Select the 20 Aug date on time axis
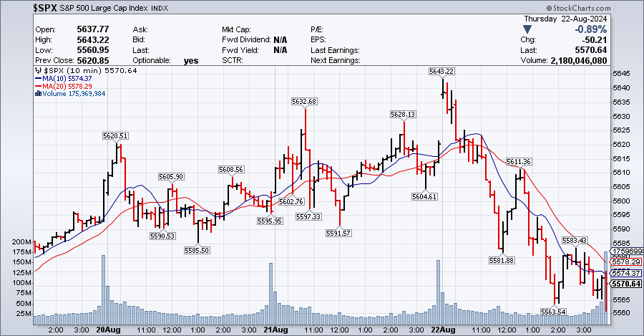This screenshot has height=336, width=644. 107,330
